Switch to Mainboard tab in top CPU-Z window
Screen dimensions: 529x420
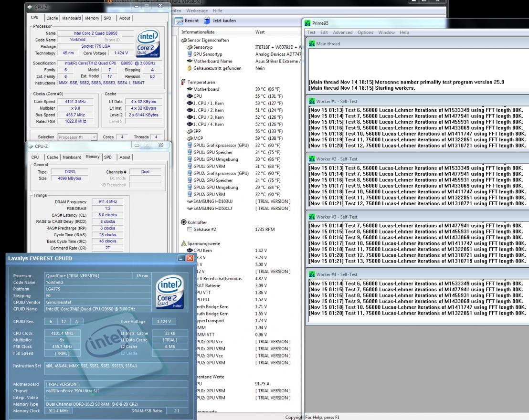click(x=72, y=18)
